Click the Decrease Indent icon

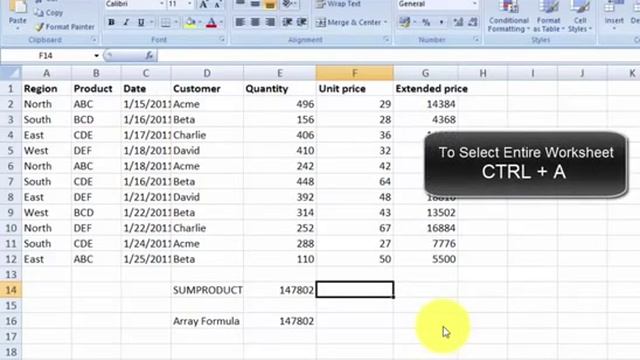tap(287, 22)
